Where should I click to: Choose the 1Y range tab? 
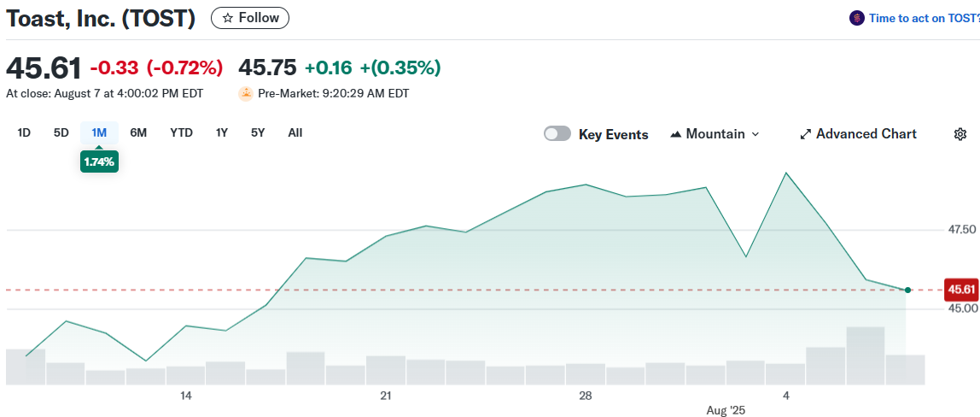click(221, 132)
